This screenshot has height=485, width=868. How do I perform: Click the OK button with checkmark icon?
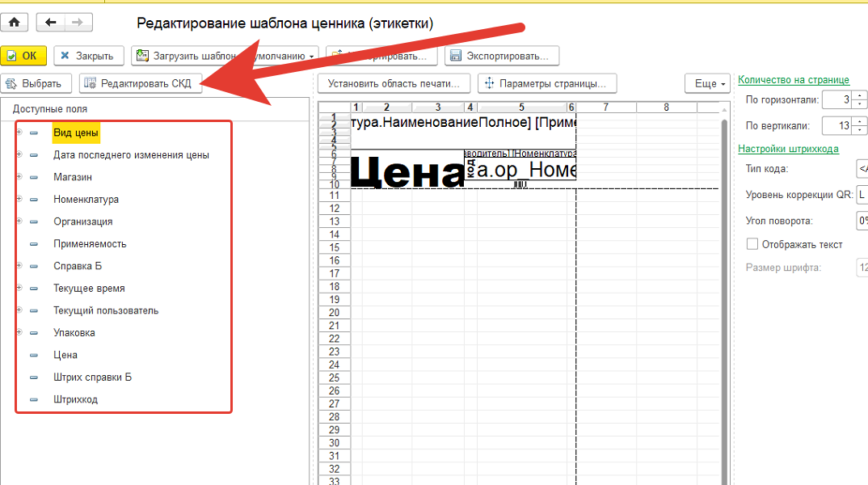click(x=23, y=56)
